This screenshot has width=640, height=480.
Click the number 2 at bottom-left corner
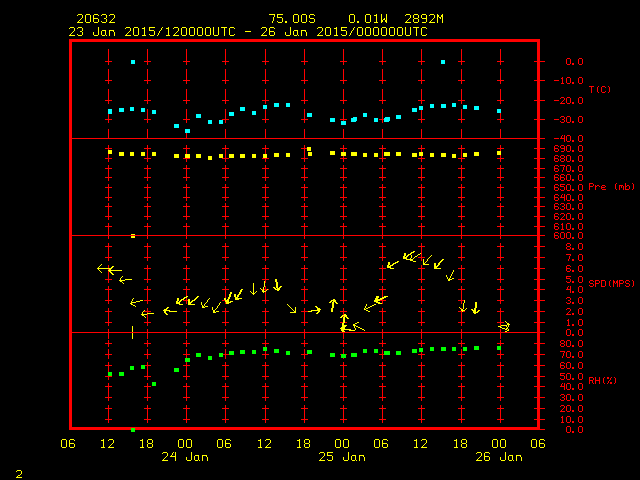point(19,474)
